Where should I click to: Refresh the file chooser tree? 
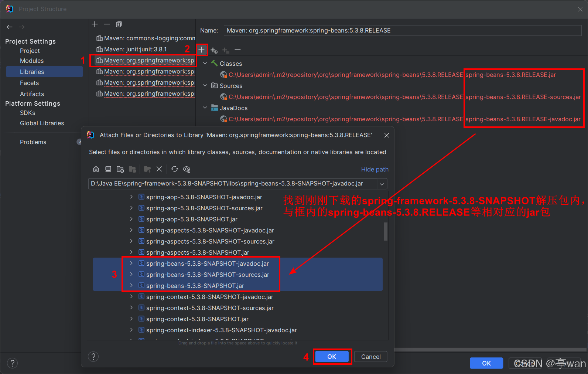tap(175, 169)
